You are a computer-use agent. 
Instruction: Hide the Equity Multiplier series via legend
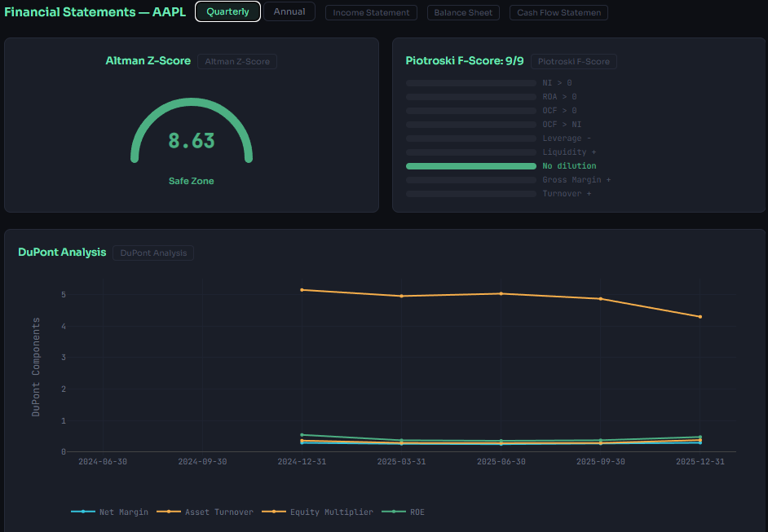[x=276, y=512]
